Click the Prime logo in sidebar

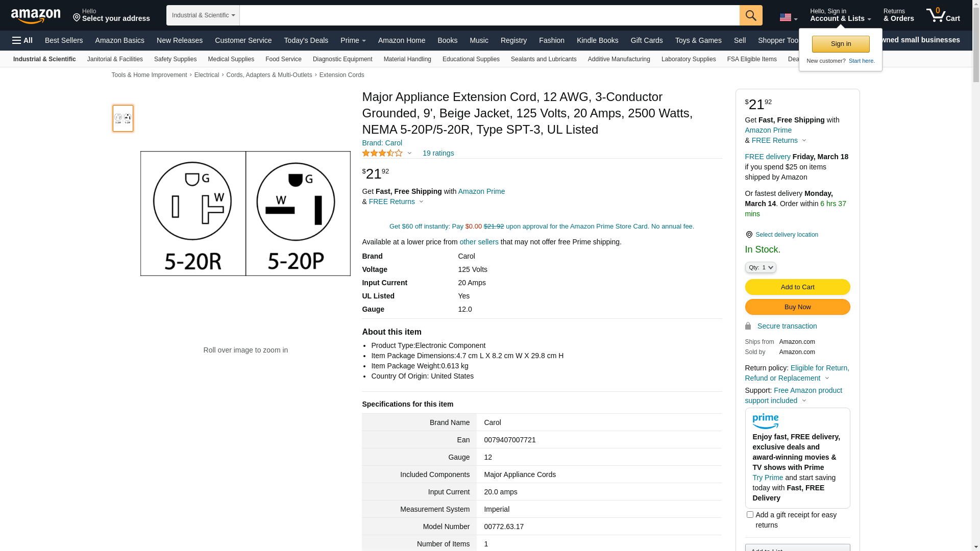[x=765, y=421]
